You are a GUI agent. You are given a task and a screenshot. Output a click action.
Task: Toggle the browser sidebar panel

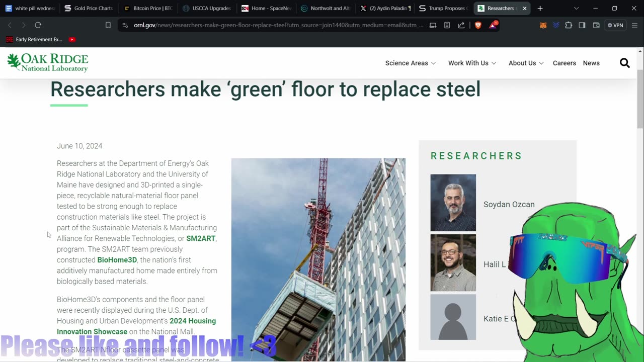(582, 25)
